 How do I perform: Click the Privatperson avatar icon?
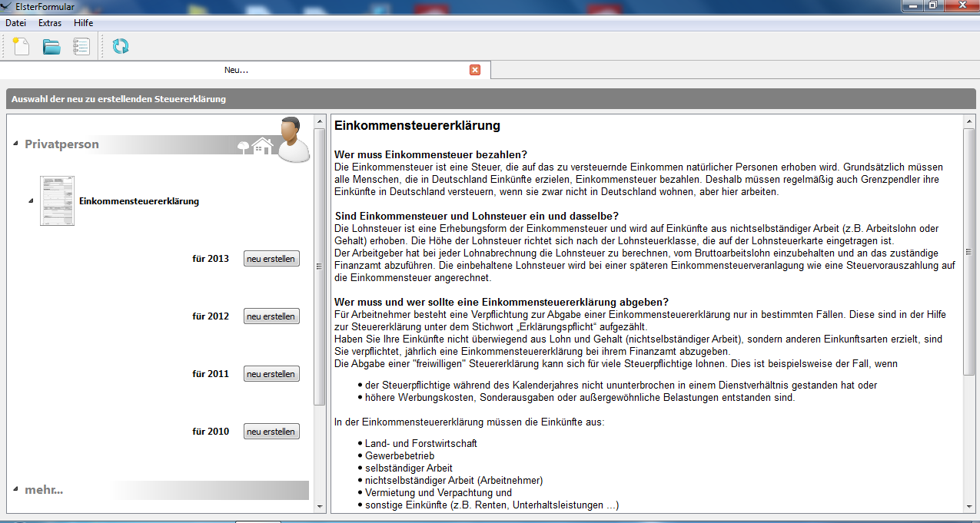(293, 139)
